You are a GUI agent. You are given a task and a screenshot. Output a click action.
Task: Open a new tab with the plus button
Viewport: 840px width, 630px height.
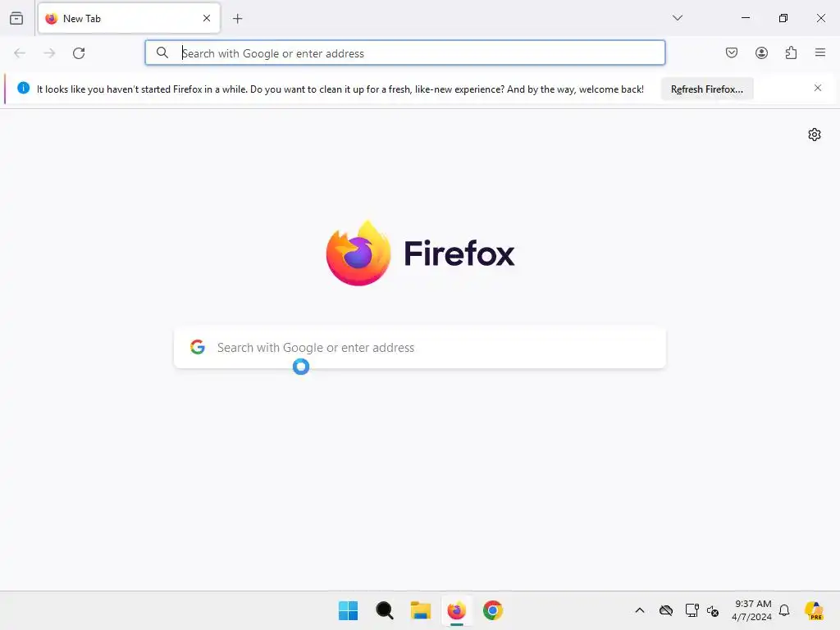coord(238,19)
